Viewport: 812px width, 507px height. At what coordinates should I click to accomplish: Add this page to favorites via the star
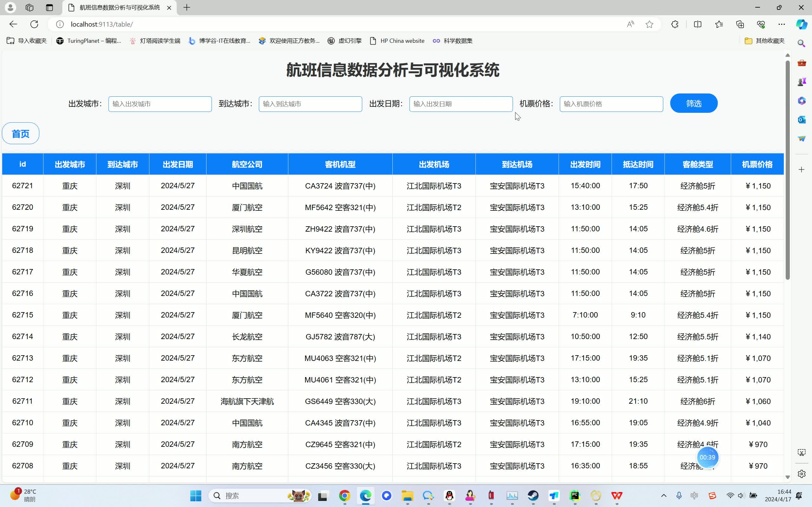click(x=650, y=24)
